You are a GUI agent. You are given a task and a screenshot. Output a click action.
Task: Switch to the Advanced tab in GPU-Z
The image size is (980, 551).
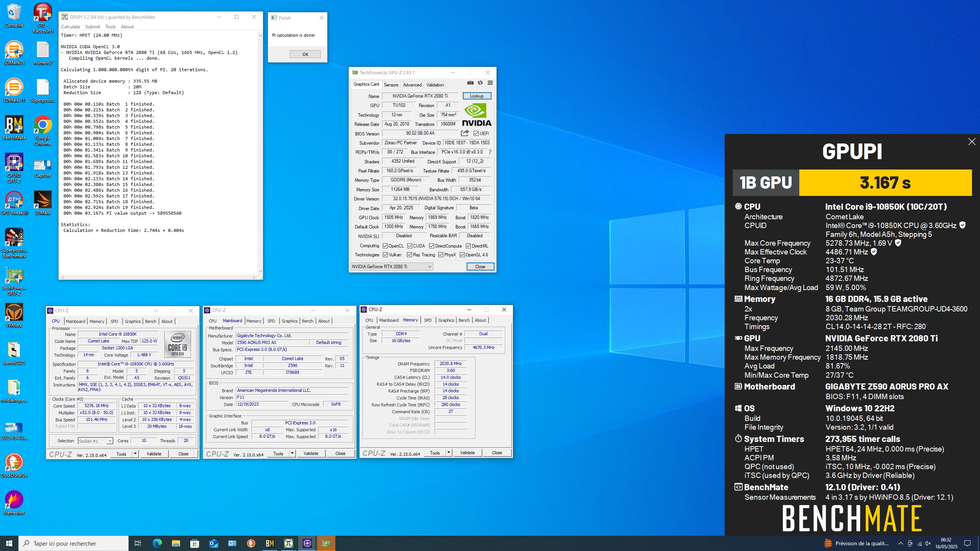412,85
